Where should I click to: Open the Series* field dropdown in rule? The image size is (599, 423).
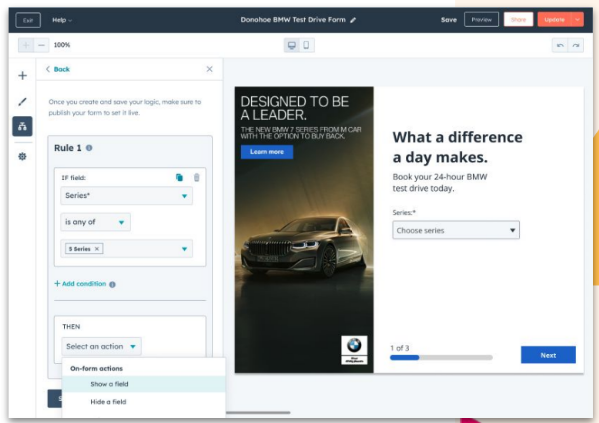(x=126, y=196)
